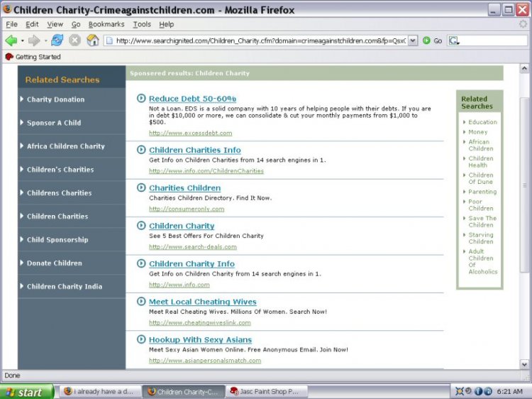Click the Getting Started bookmark label
Image resolution: width=532 pixels, height=399 pixels.
pyautogui.click(x=38, y=57)
